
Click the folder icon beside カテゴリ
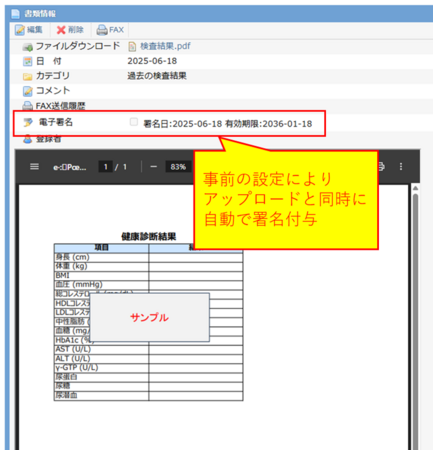pyautogui.click(x=28, y=77)
